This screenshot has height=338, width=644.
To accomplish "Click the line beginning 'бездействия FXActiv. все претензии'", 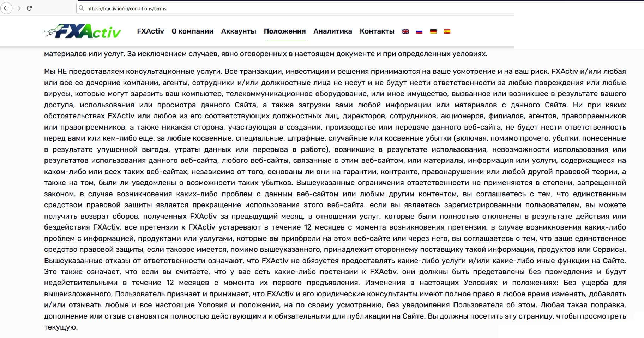I will coord(335,227).
